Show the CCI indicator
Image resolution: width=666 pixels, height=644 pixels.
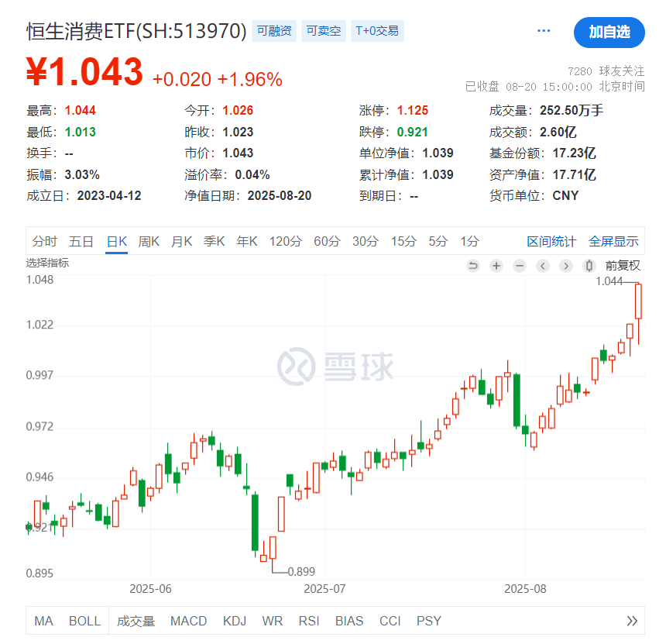coord(390,621)
